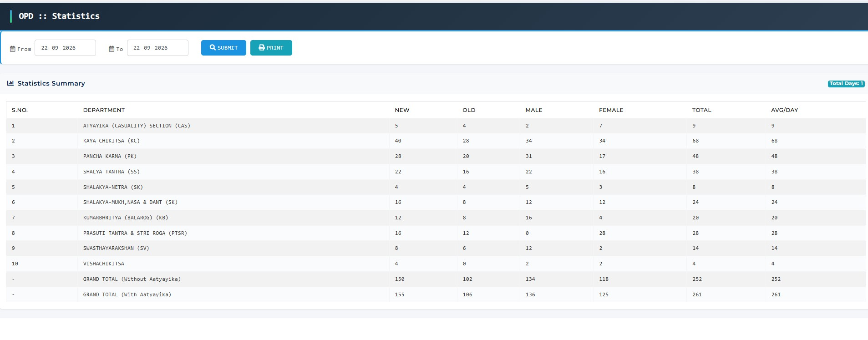Click Avg/Day 261 in grand total row
The image size is (868, 340).
coord(776,294)
